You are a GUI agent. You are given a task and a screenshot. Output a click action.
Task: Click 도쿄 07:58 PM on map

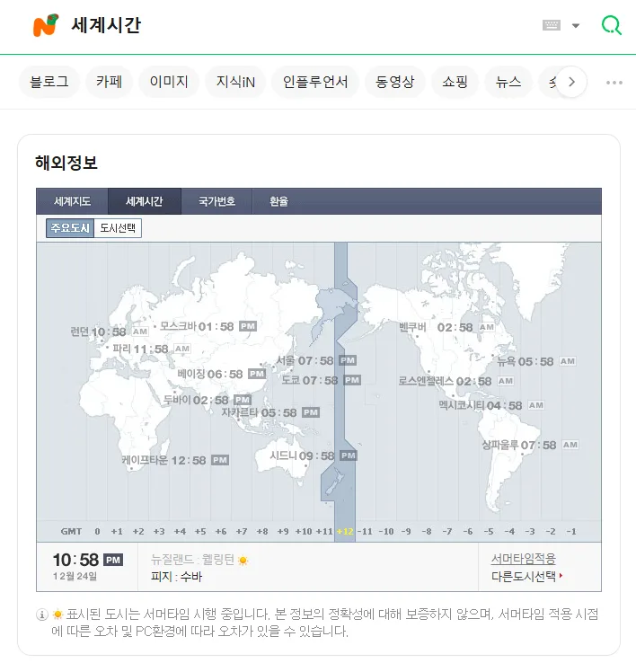pos(321,381)
